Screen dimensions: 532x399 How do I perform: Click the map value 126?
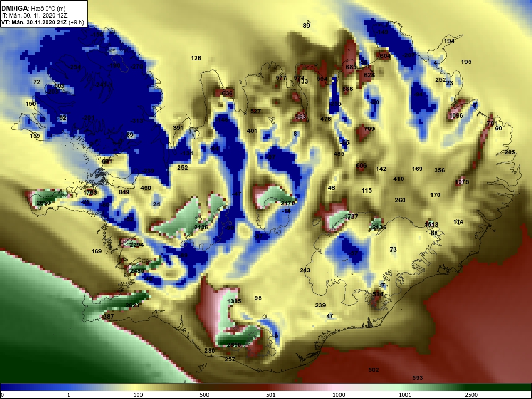196,58
